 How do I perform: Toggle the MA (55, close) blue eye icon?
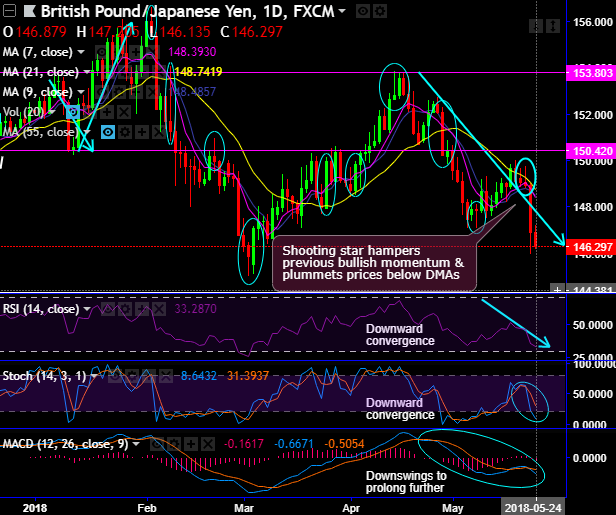pos(108,132)
